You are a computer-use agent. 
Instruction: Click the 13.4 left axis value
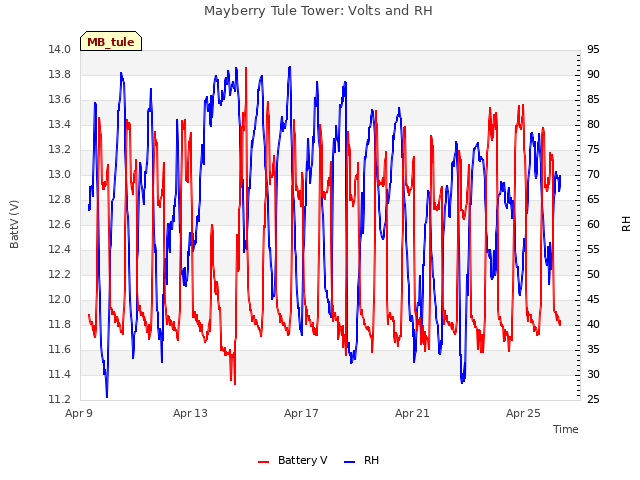click(x=60, y=124)
